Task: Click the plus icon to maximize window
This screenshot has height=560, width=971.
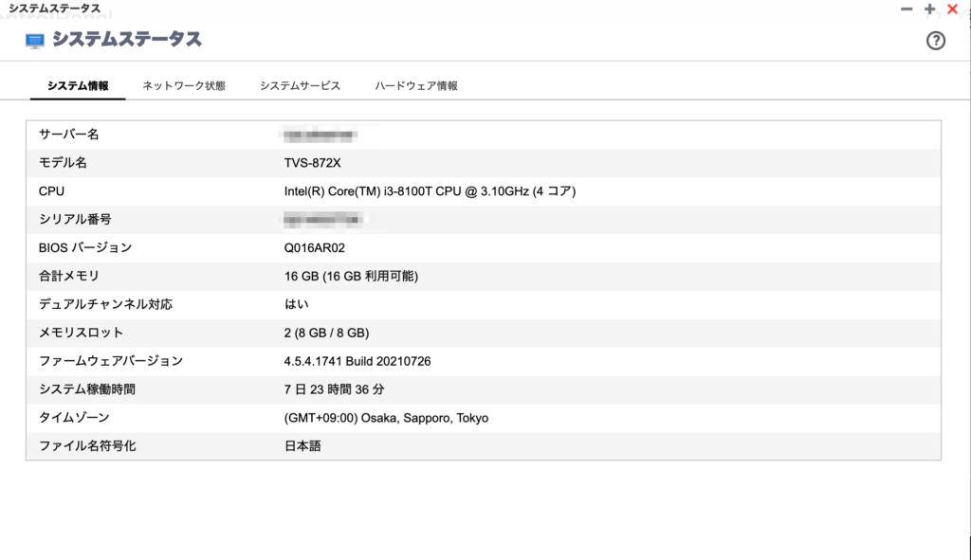Action: [927, 9]
